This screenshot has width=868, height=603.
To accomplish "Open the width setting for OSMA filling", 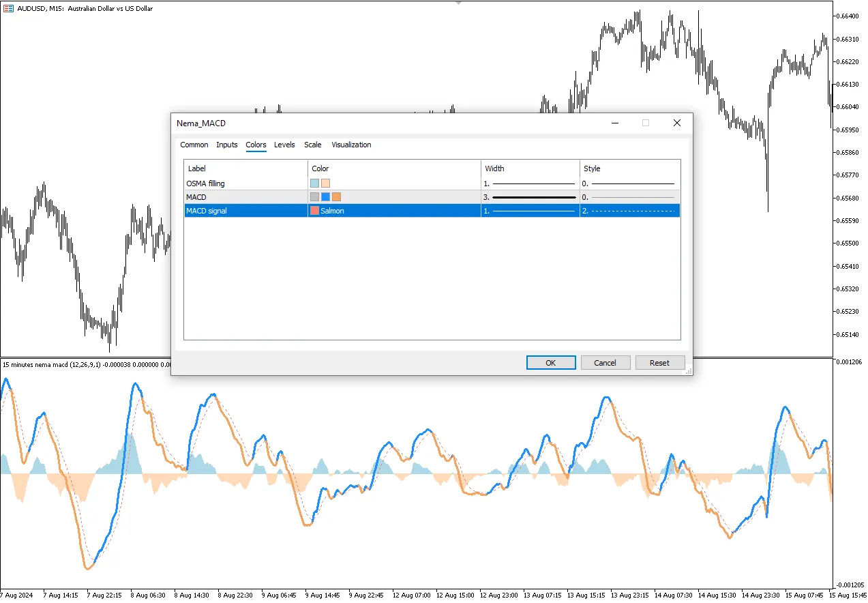I will click(x=530, y=183).
